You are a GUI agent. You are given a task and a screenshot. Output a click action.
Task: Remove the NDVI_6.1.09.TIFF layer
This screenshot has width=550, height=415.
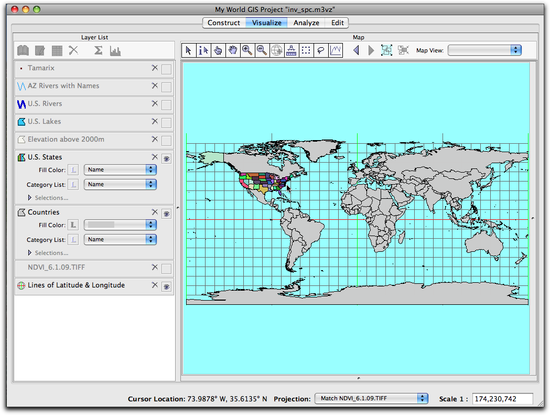155,267
